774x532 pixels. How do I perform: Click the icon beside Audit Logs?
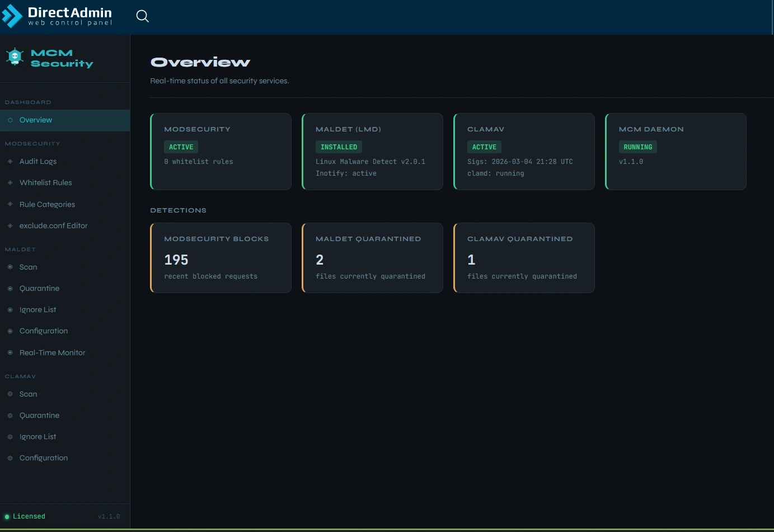10,162
